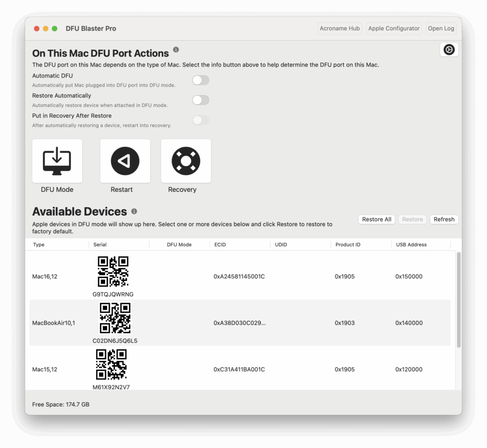This screenshot has height=448, width=487.
Task: Click QR code for serial G9TQJQWRNG
Action: [x=113, y=271]
